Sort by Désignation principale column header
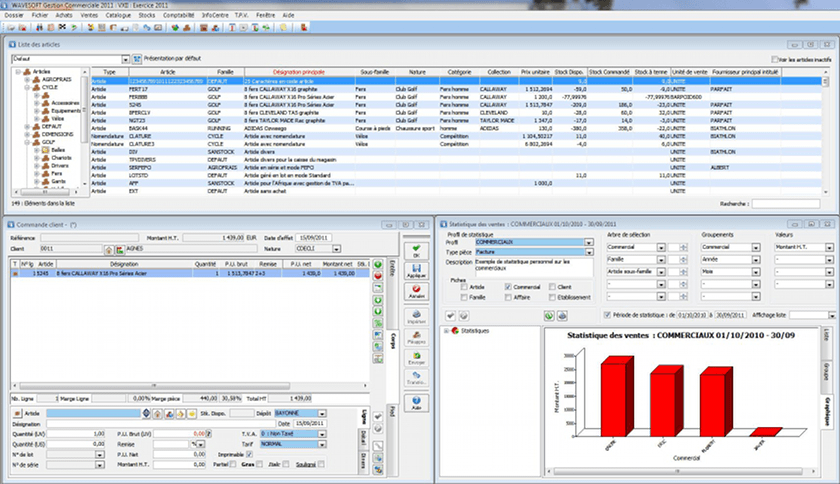Screen dimensions: 840x484 pyautogui.click(x=298, y=72)
